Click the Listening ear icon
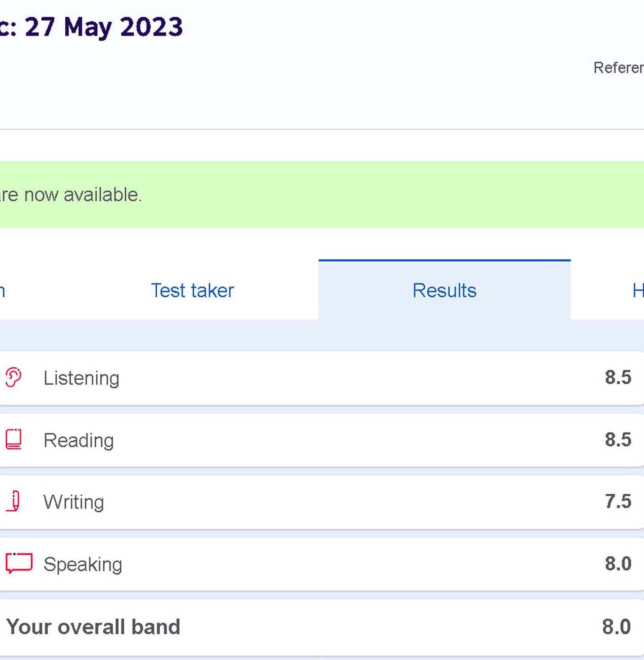This screenshot has width=644, height=660. click(x=14, y=377)
